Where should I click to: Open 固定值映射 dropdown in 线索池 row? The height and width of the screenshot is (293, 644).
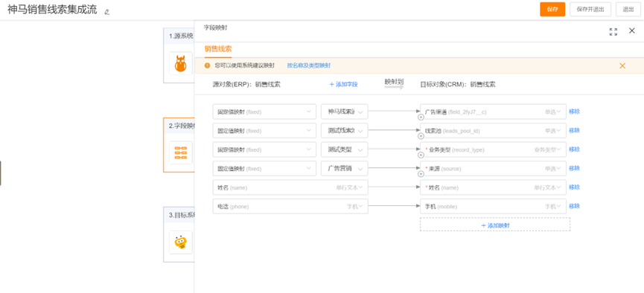click(264, 130)
